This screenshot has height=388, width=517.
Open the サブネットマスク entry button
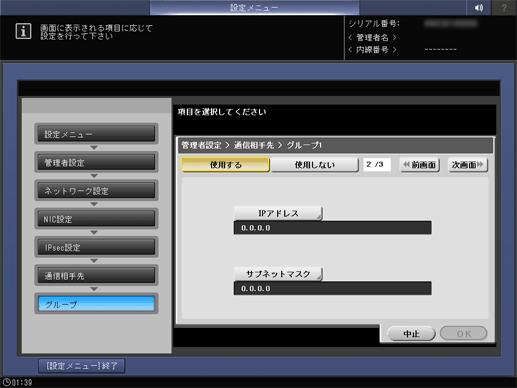tap(278, 274)
